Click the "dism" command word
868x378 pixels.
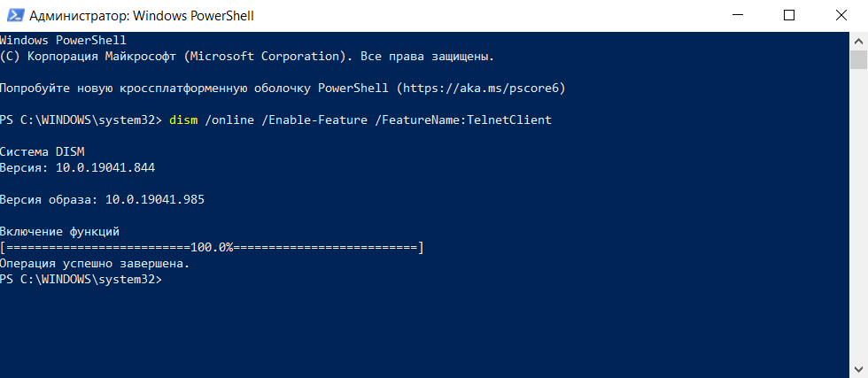[x=182, y=120]
